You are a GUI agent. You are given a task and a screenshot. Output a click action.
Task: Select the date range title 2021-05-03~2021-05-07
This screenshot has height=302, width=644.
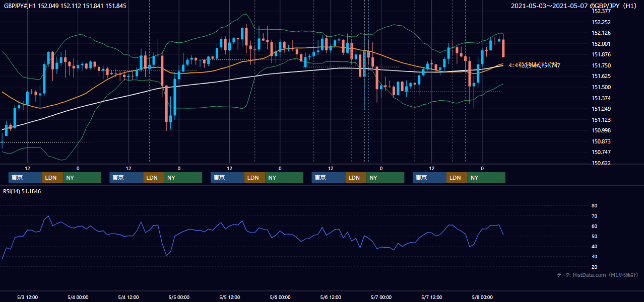(549, 6)
